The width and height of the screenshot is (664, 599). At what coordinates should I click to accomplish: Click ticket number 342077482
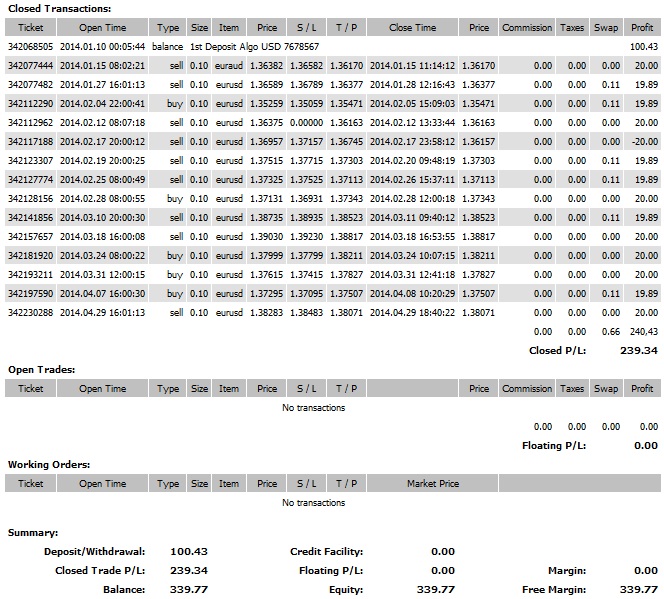(30, 85)
